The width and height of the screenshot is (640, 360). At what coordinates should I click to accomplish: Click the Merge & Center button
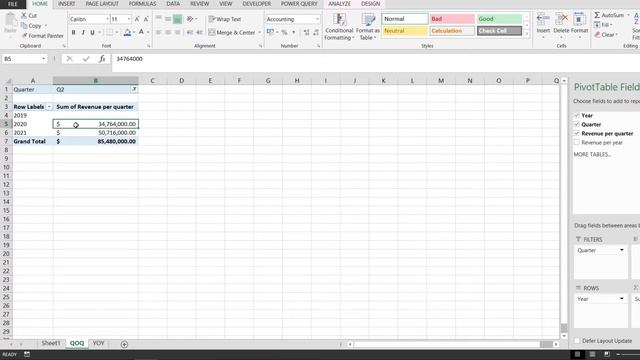click(232, 32)
